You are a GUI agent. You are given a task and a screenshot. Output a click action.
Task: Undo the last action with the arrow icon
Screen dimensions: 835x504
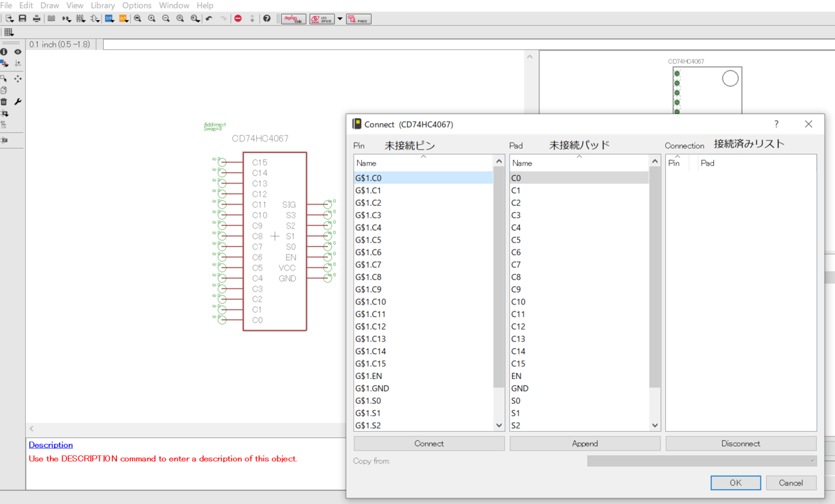pos(209,19)
